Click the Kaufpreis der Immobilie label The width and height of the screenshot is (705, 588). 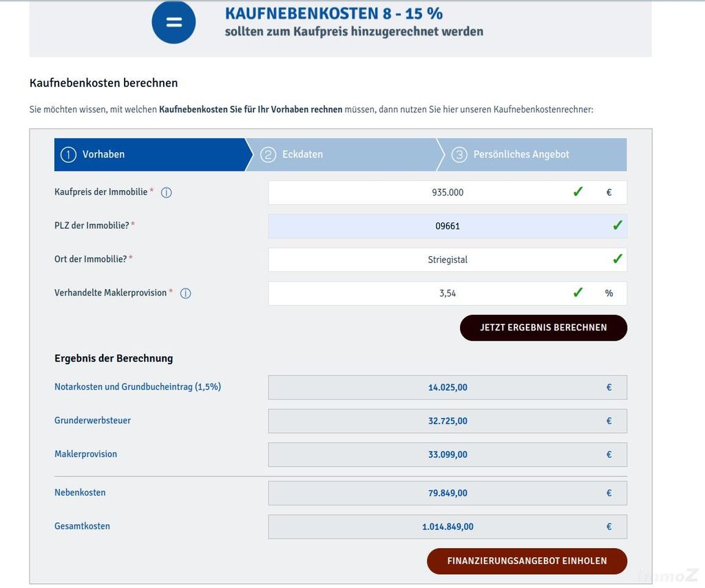click(101, 192)
